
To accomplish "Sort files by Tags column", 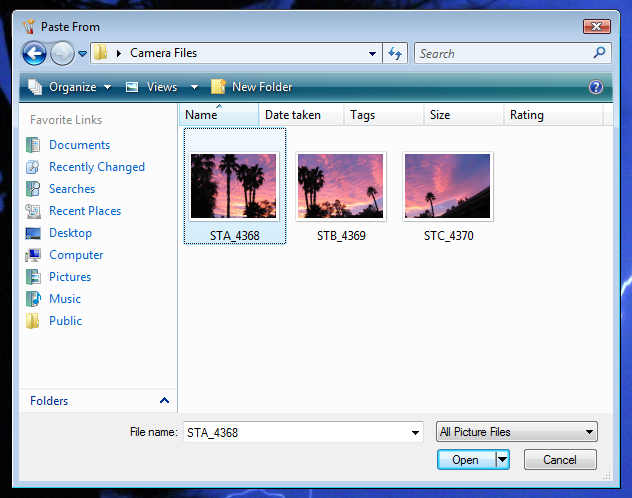I will pyautogui.click(x=384, y=115).
